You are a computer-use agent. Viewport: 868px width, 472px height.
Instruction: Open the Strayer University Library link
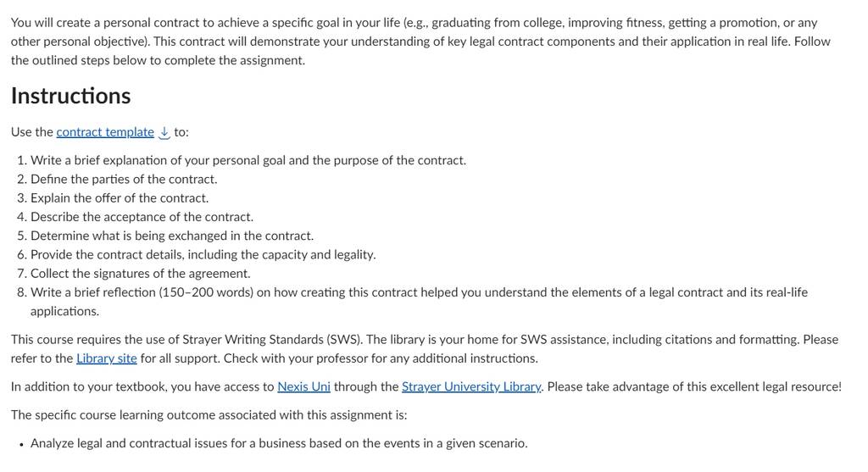[471, 386]
